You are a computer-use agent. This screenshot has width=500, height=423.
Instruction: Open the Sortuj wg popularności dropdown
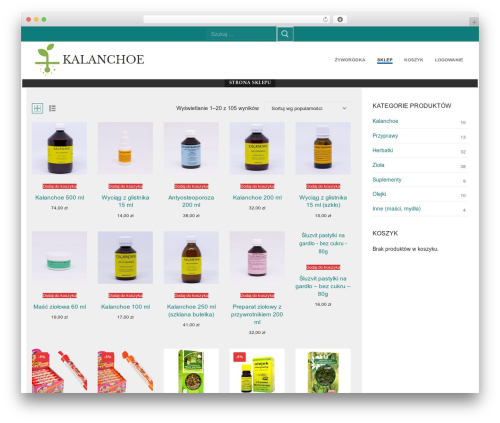click(308, 108)
